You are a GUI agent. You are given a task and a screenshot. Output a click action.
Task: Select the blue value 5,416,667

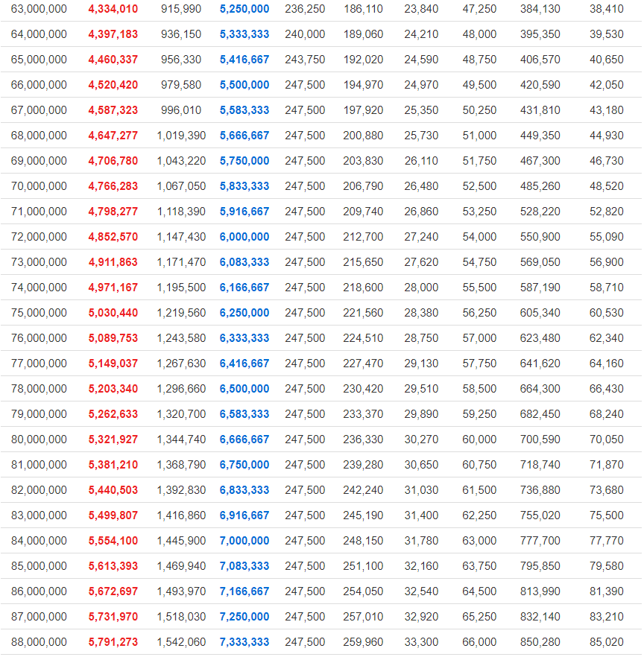coord(244,60)
